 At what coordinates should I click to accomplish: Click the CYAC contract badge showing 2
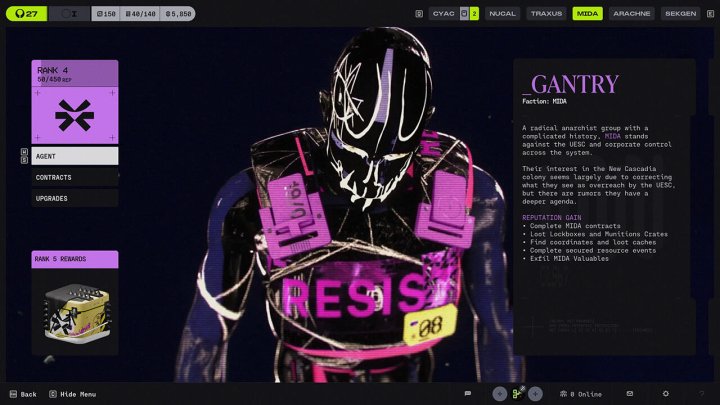pos(469,14)
